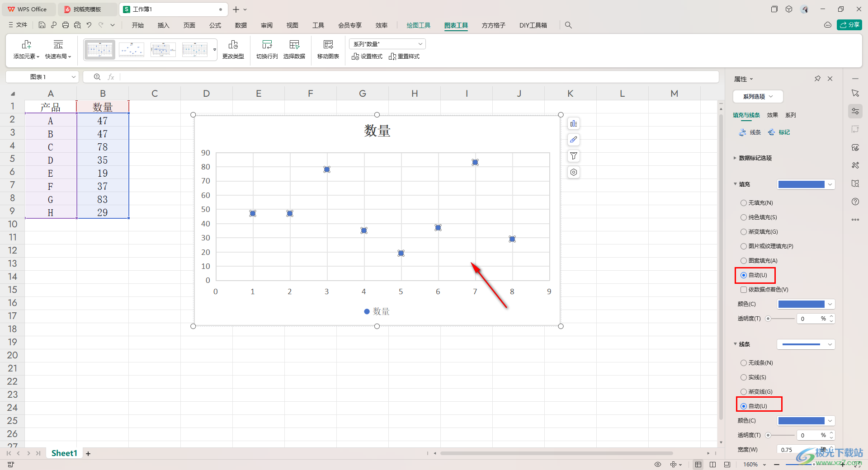Image resolution: width=868 pixels, height=470 pixels.
Task: Click the help question icon in right sidebar
Action: [x=855, y=202]
